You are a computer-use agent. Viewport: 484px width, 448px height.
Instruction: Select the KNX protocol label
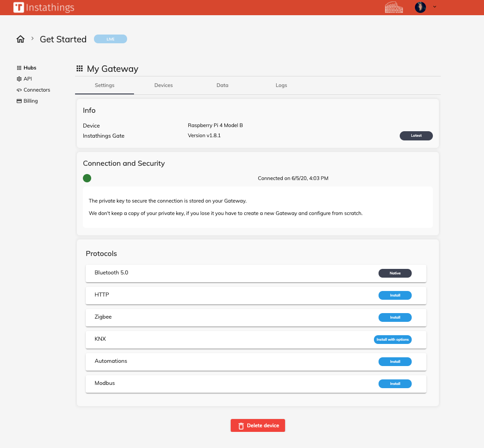[100, 339]
